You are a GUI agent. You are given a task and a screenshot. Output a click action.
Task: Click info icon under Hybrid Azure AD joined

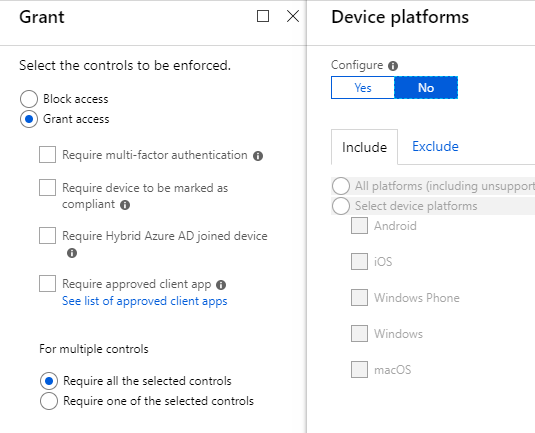click(72, 253)
